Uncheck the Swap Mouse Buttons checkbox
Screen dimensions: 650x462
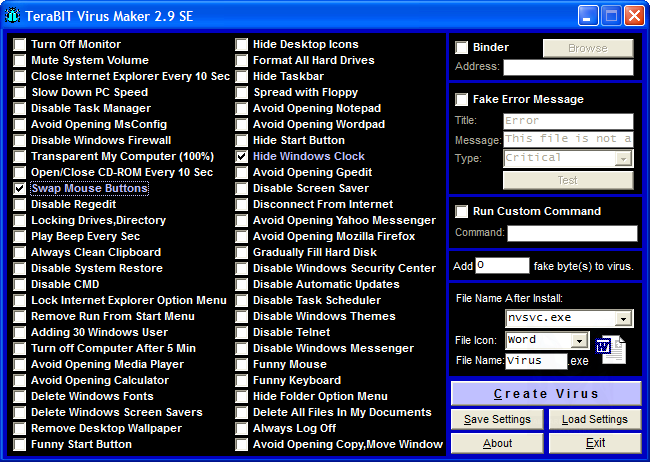tap(20, 188)
